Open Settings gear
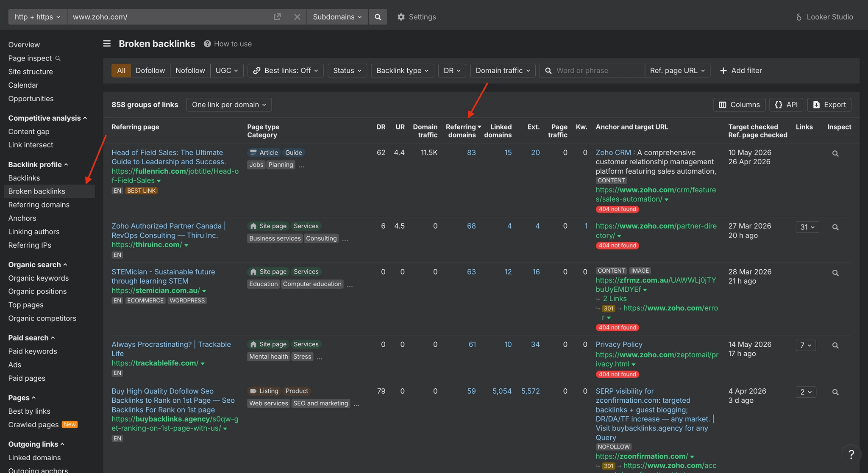The height and width of the screenshot is (473, 868). (416, 17)
